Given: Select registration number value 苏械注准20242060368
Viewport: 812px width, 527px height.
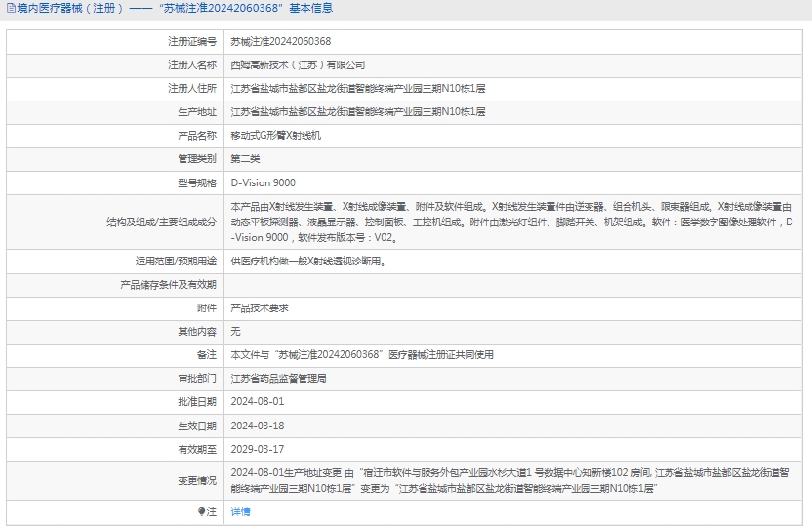Looking at the screenshot, I should click(280, 41).
